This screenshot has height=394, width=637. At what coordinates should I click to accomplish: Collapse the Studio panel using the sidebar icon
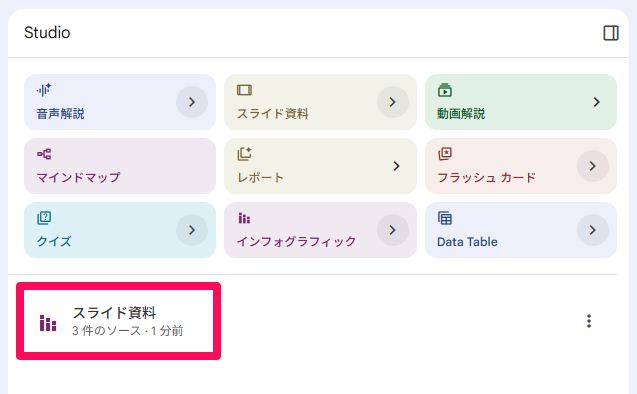coord(611,33)
